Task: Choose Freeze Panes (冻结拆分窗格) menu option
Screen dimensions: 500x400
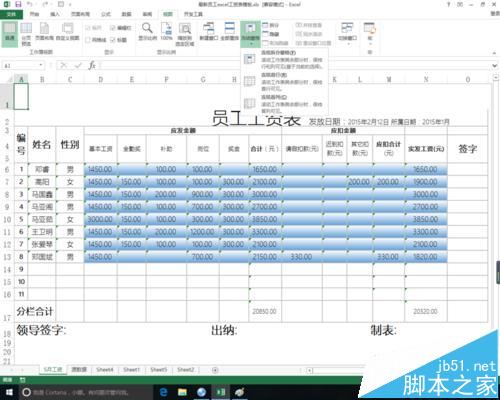Action: click(x=283, y=59)
